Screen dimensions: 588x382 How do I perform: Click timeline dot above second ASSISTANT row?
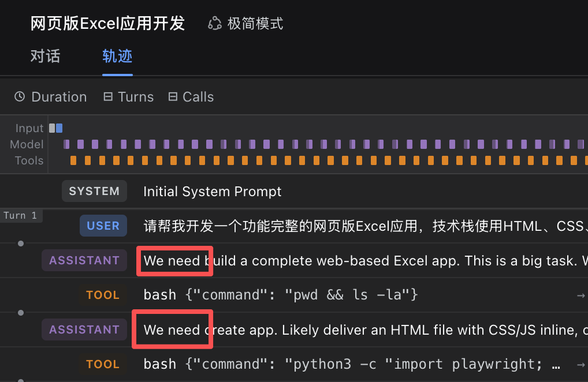point(21,313)
